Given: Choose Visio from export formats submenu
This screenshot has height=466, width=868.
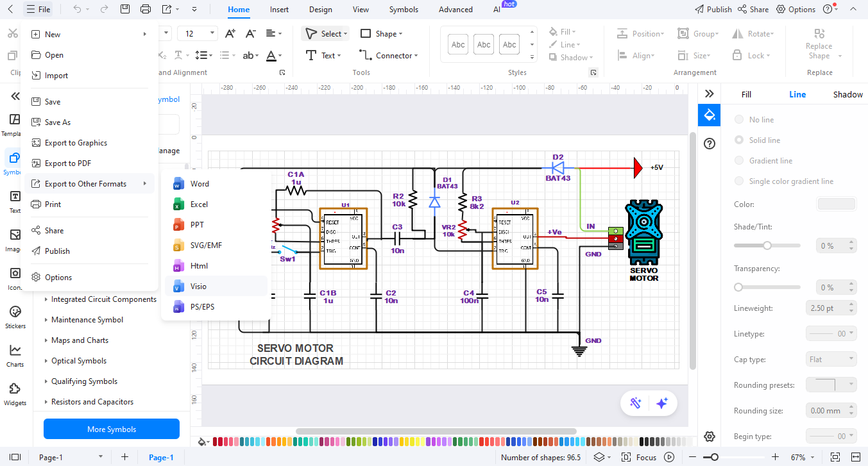Looking at the screenshot, I should 216,287.
